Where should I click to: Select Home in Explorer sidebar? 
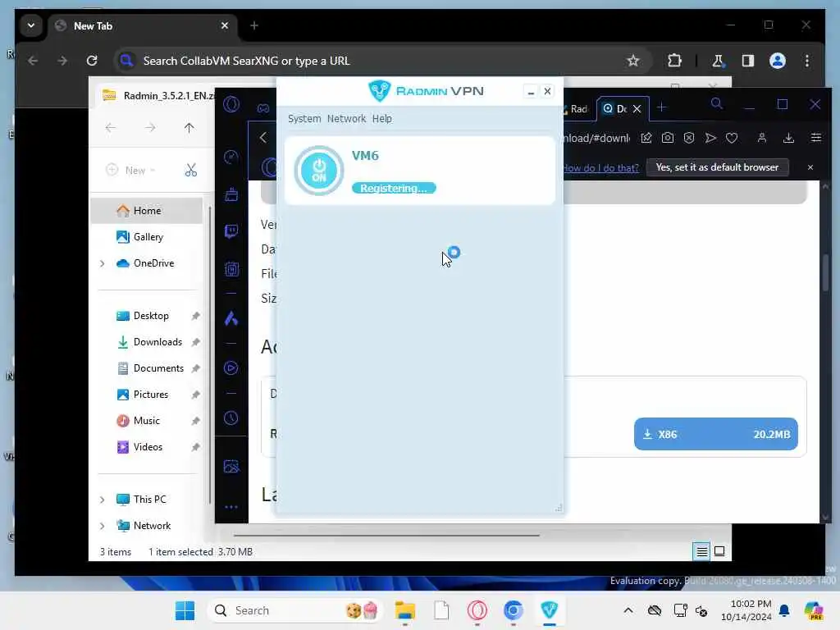pos(146,211)
